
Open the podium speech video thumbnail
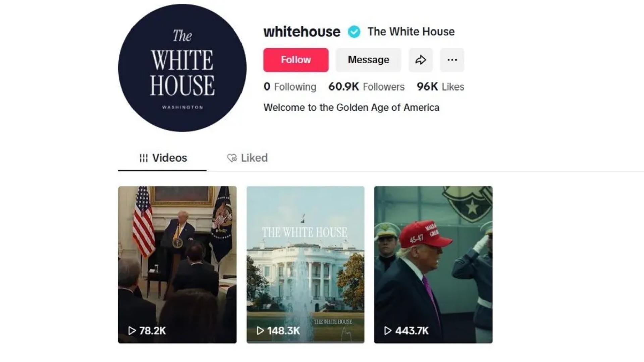pos(177,265)
